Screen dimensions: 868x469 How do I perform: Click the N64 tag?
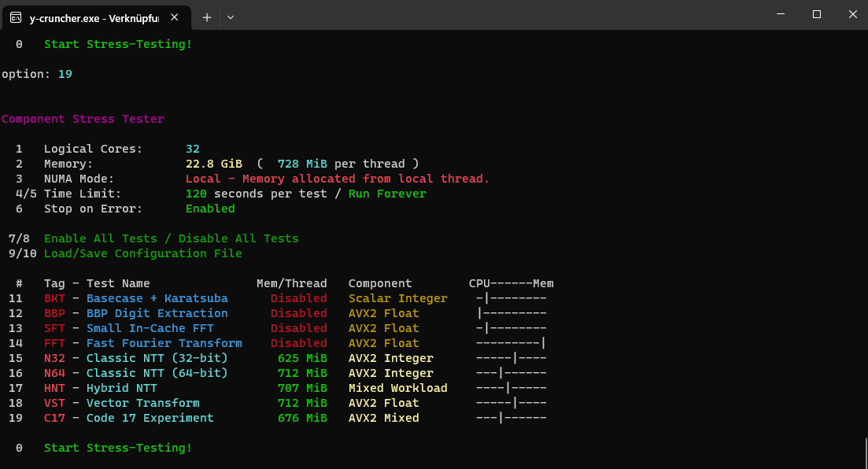click(54, 373)
